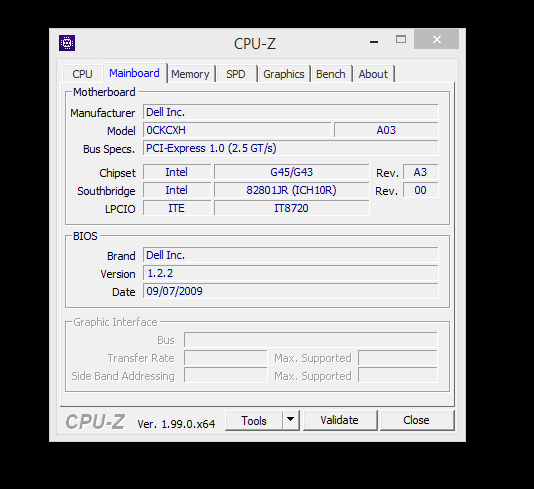Click the BIOS Version 1.2.2 field
Viewport: 534px width, 489px height.
(291, 273)
